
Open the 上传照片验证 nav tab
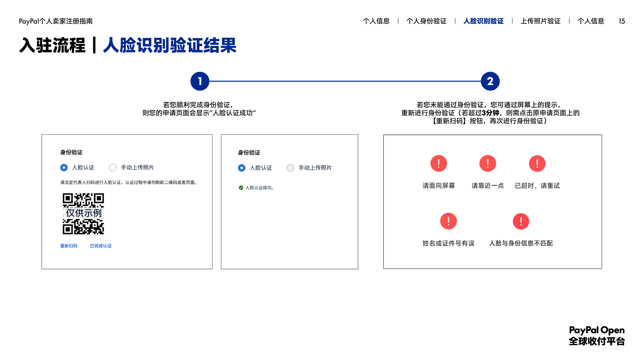pos(541,21)
